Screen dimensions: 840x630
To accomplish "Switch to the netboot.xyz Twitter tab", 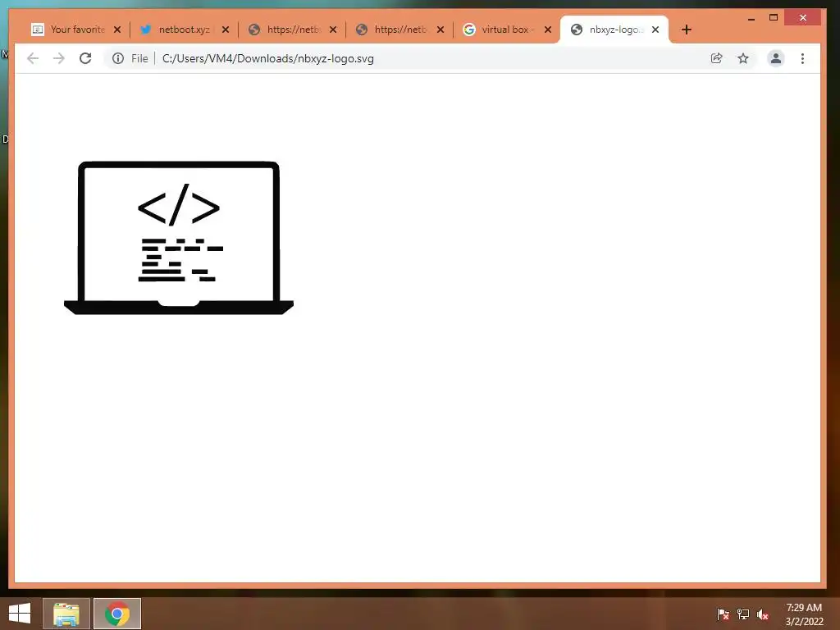I will point(176,30).
